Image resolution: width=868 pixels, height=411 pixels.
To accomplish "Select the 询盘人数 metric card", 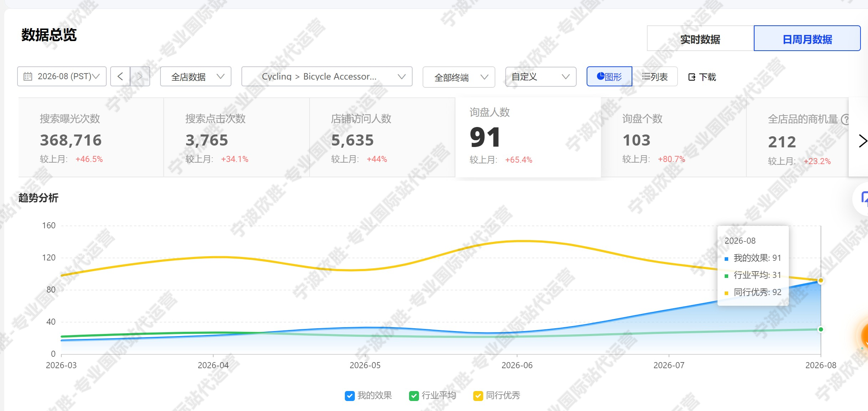I will pyautogui.click(x=528, y=137).
